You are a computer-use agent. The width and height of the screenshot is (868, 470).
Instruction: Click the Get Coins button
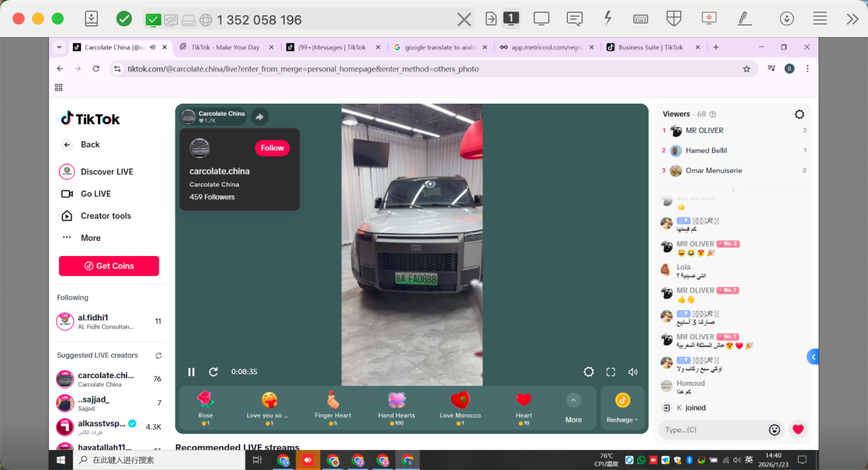click(108, 266)
